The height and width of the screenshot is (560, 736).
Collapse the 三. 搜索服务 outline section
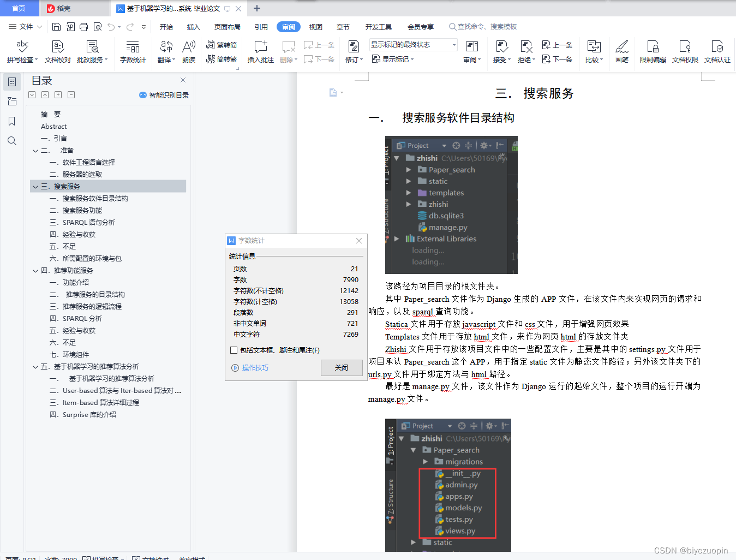click(x=35, y=186)
